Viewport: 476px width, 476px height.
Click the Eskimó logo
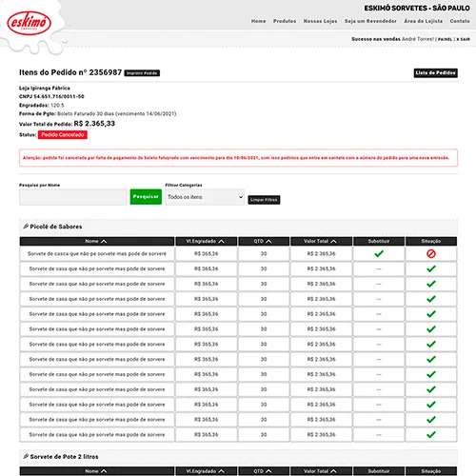29,23
